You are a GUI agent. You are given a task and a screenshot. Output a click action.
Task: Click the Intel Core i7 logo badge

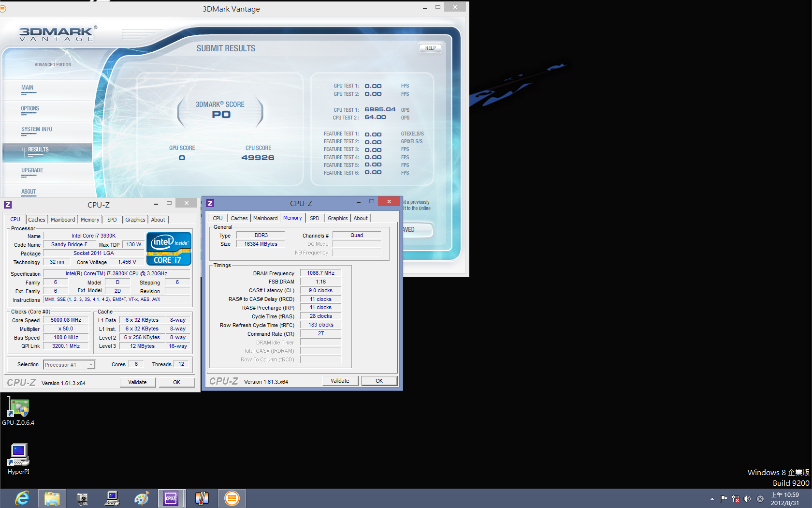pos(169,249)
